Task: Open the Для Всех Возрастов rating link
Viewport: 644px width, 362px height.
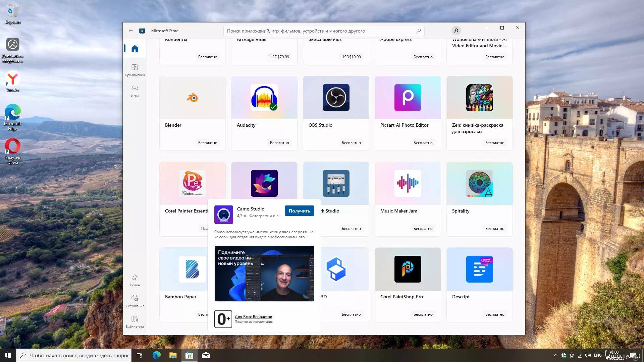Action: coord(253,316)
